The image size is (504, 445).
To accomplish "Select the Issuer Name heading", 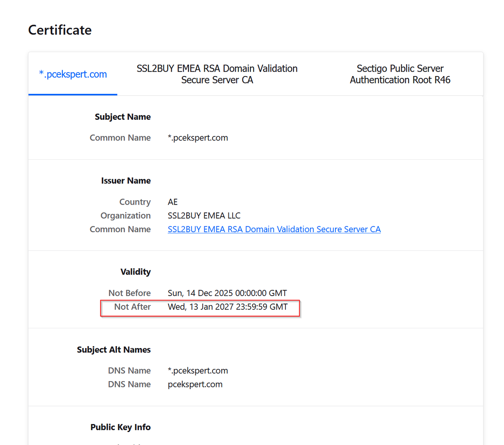I will 126,181.
